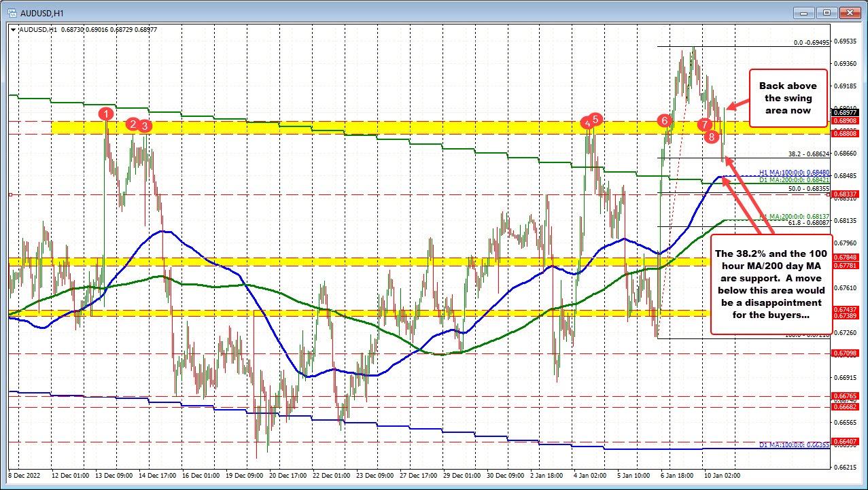Click the 38.2 - 0.68624 Fibonacci label
Image resolution: width=868 pixels, height=490 pixels.
click(808, 154)
